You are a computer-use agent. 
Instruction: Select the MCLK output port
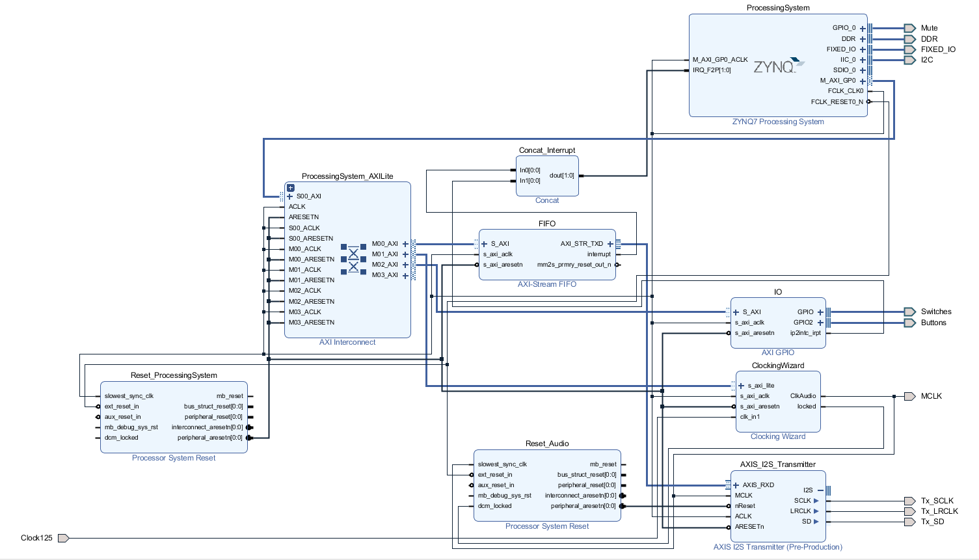click(x=910, y=396)
